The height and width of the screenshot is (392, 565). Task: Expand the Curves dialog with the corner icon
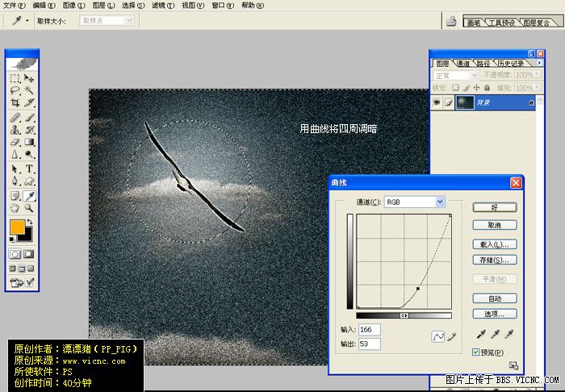[x=513, y=366]
